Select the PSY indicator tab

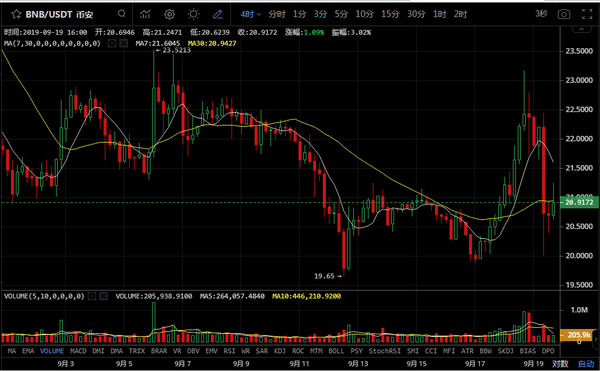pyautogui.click(x=357, y=351)
